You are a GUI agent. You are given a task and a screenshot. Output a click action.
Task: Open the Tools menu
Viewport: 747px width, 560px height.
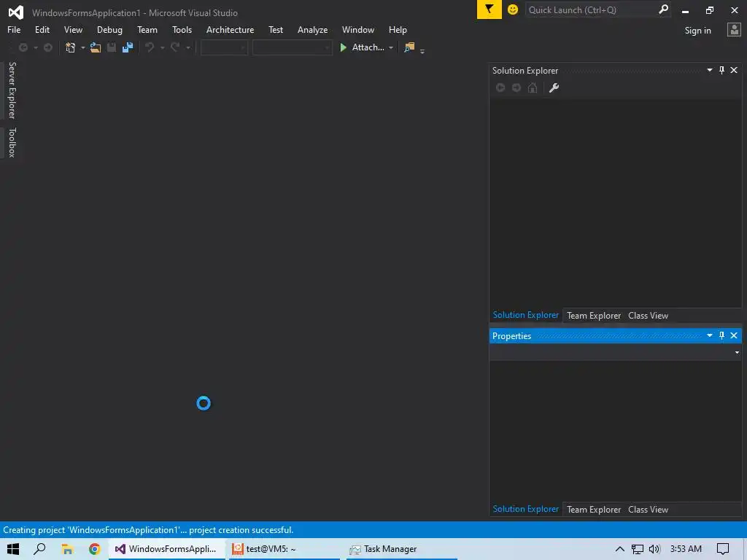coord(182,29)
